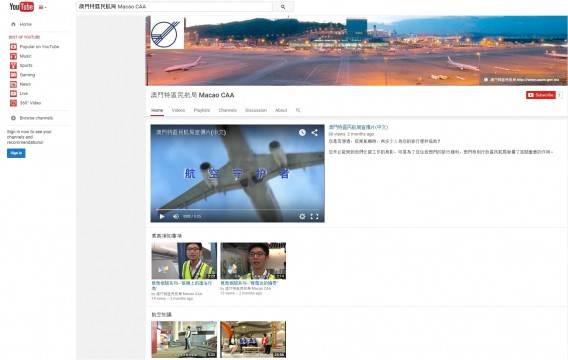
Task: Seek using the video progress bar
Action: pyautogui.click(x=238, y=209)
